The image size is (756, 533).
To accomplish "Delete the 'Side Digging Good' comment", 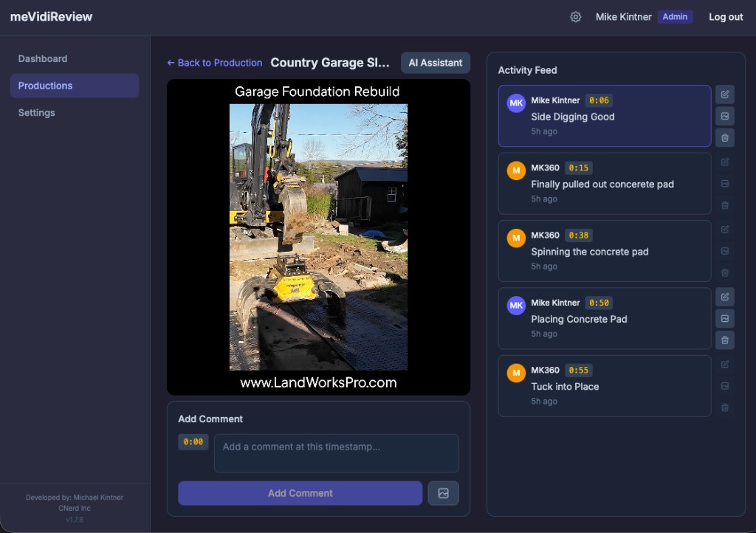I will point(724,137).
